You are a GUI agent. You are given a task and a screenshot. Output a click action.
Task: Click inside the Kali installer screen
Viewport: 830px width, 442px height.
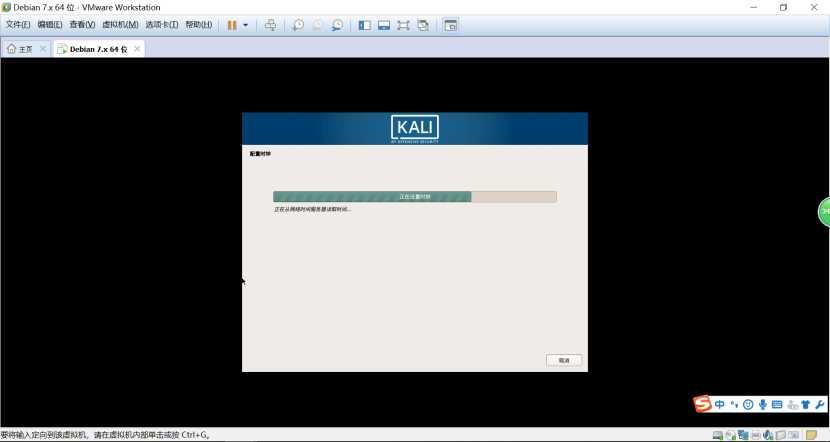(x=415, y=242)
